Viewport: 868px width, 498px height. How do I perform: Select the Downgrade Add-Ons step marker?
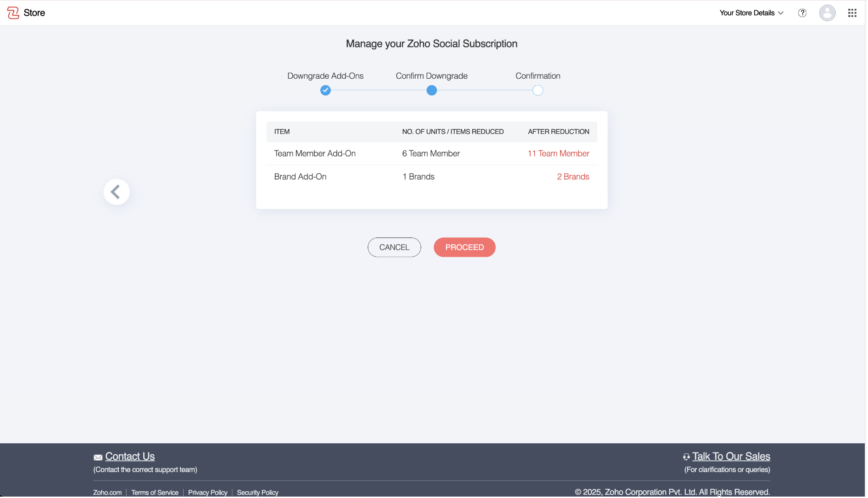325,90
